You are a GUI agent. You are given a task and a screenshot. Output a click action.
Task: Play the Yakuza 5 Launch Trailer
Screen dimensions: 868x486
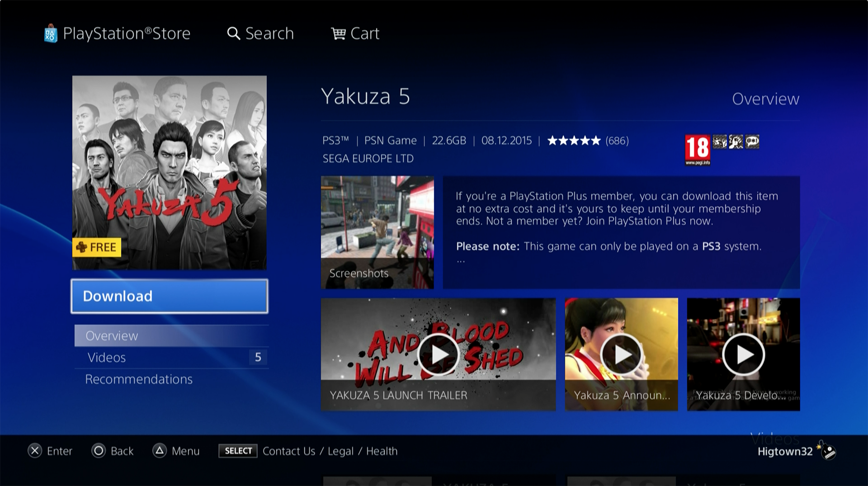click(438, 354)
